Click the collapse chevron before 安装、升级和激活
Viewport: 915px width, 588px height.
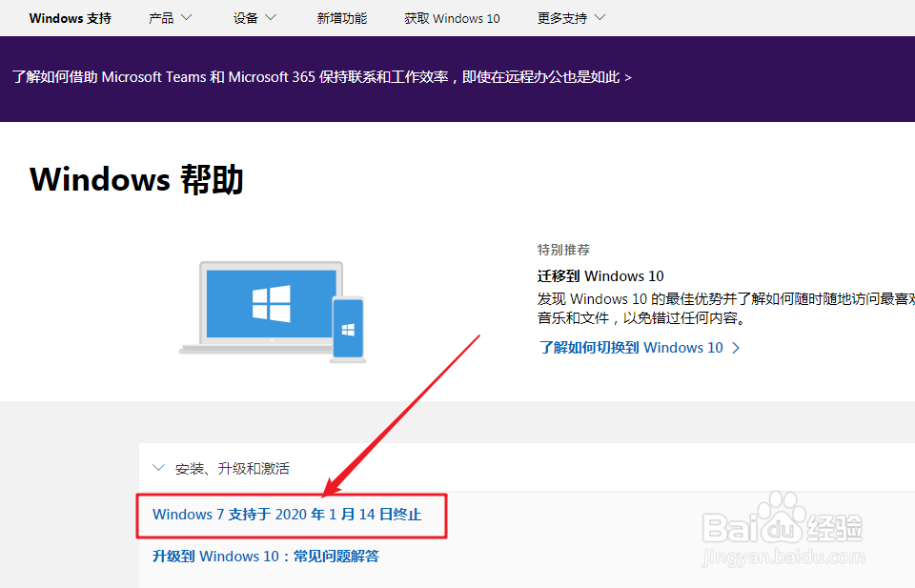(x=159, y=468)
